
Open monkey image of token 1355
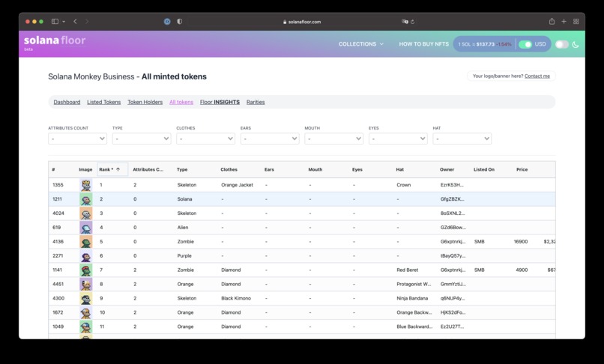pyautogui.click(x=86, y=185)
